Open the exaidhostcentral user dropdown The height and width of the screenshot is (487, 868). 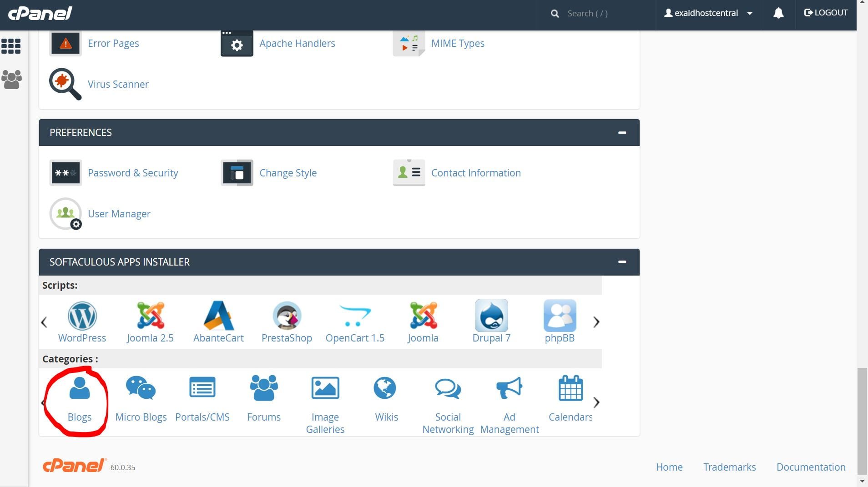(x=708, y=13)
